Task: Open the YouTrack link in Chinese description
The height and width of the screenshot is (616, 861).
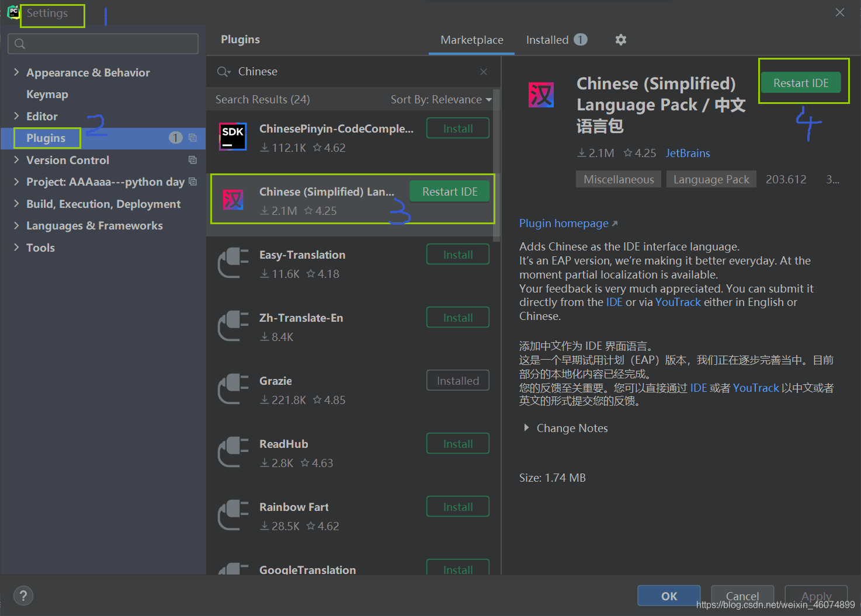Action: (x=756, y=388)
